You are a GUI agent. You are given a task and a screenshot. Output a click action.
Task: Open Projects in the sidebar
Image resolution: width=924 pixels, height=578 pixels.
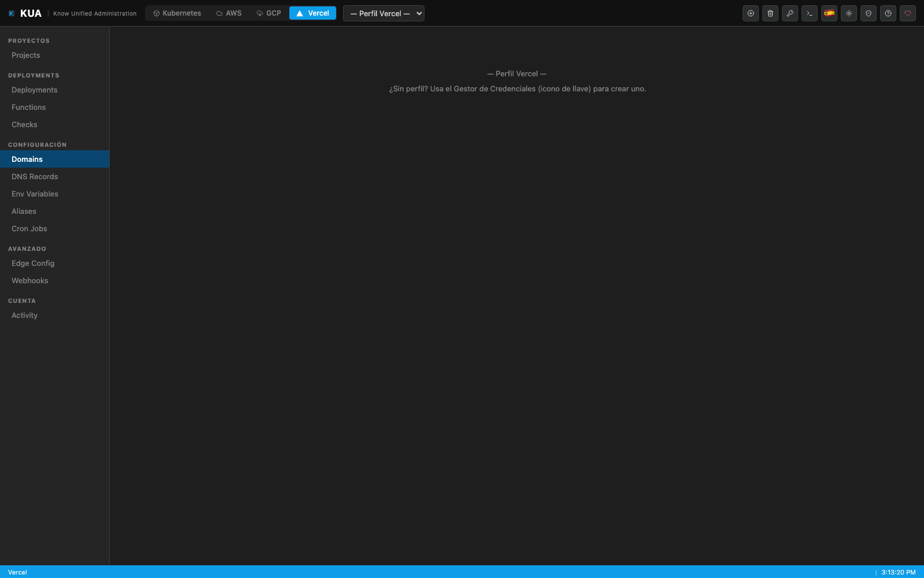click(54, 55)
